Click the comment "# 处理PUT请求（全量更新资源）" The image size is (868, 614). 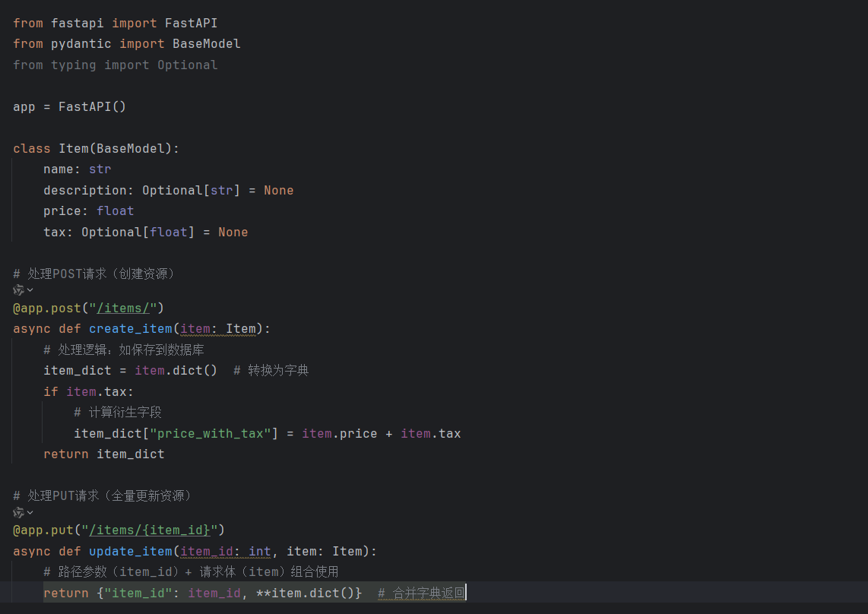(103, 495)
